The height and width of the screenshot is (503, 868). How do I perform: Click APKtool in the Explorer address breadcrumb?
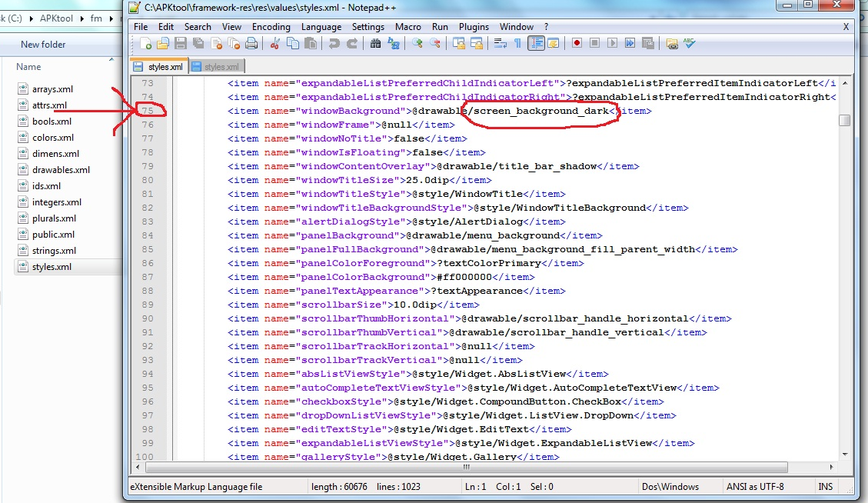click(x=56, y=18)
